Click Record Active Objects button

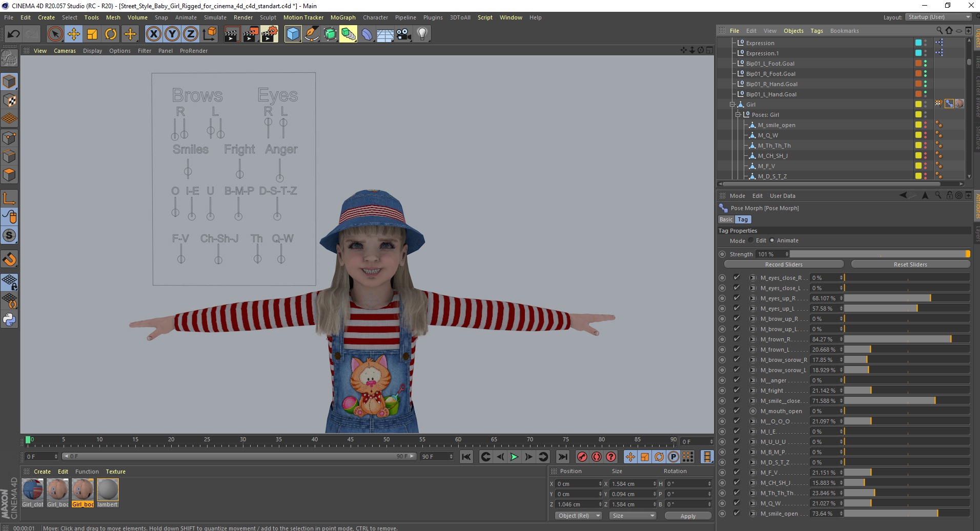(x=582, y=457)
